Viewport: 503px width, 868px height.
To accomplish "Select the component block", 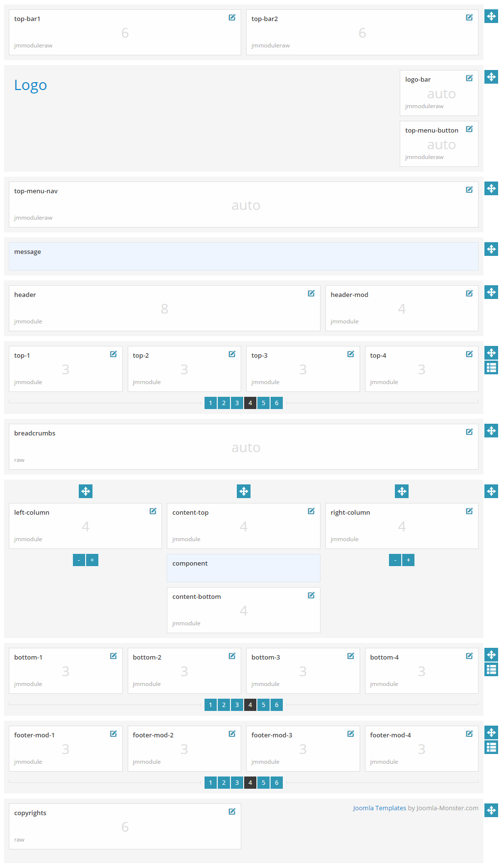I will coord(244,568).
